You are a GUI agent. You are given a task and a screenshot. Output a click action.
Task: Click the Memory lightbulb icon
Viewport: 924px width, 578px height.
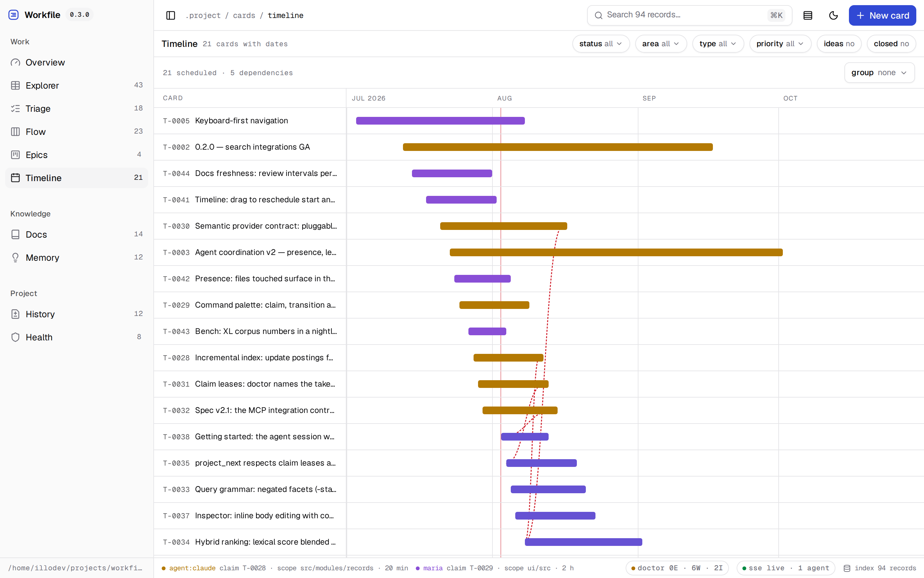15,258
